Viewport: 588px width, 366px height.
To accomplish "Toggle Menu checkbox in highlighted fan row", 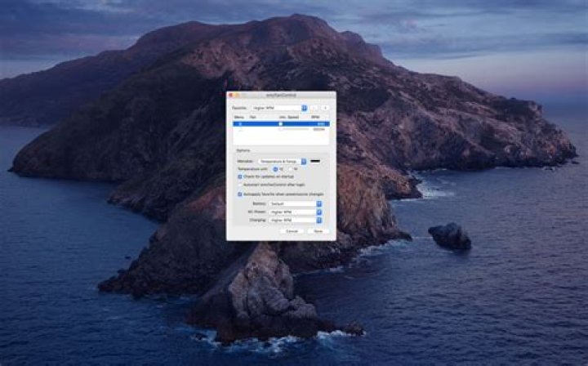I will [x=238, y=123].
